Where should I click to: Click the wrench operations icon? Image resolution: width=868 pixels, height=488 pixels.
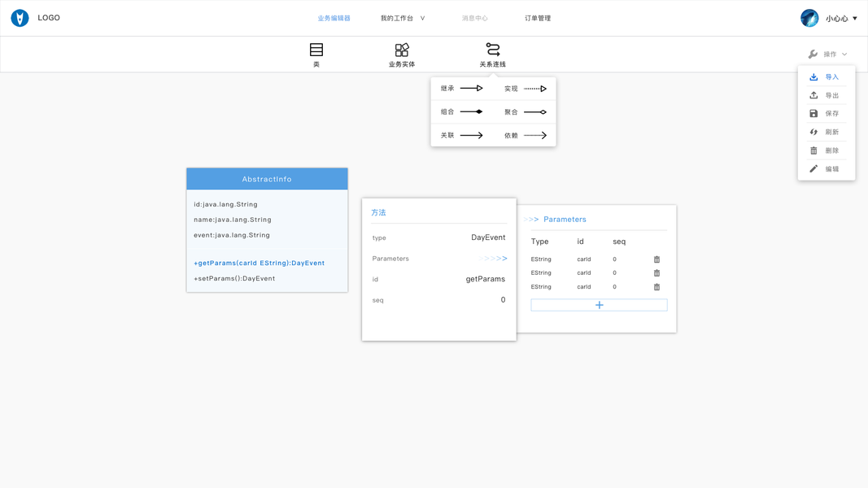pos(813,54)
